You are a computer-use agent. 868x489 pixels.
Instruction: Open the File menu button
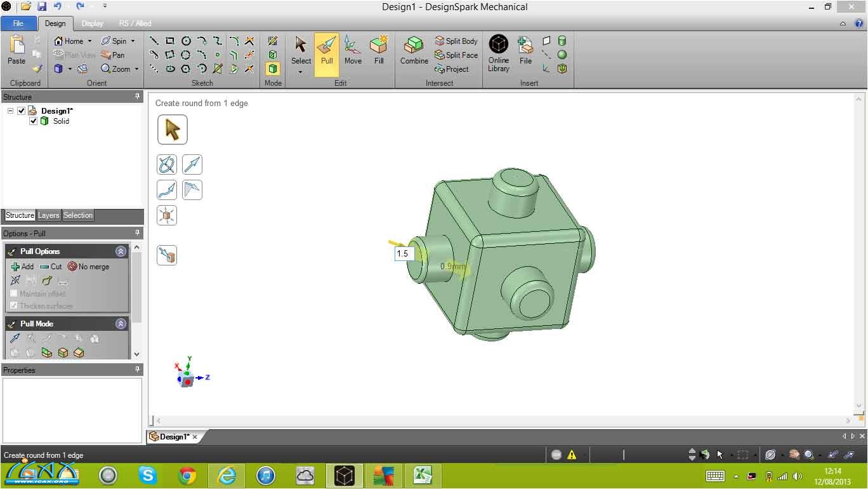18,23
